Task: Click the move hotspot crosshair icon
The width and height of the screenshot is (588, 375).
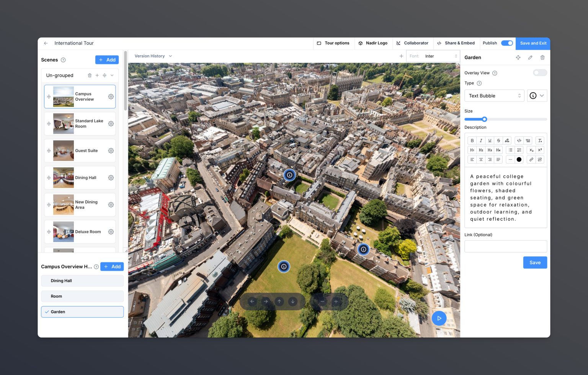Action: pyautogui.click(x=518, y=57)
